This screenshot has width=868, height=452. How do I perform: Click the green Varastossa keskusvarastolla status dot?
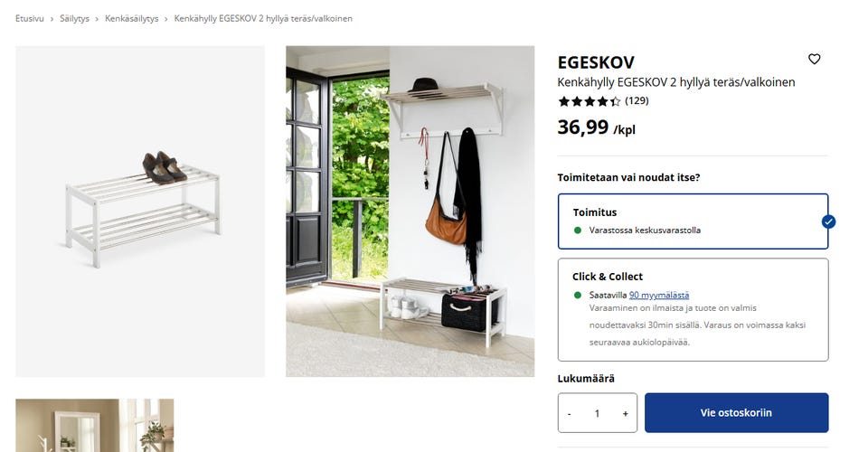578,231
